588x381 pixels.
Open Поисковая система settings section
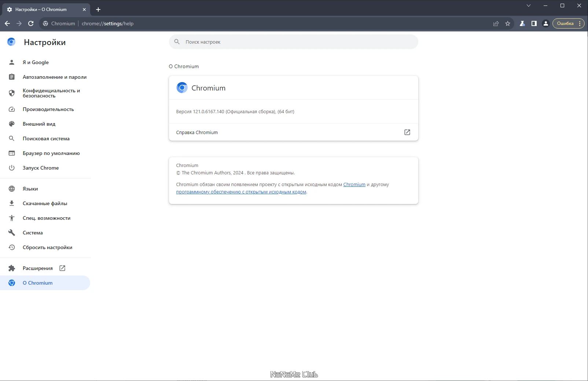click(45, 138)
